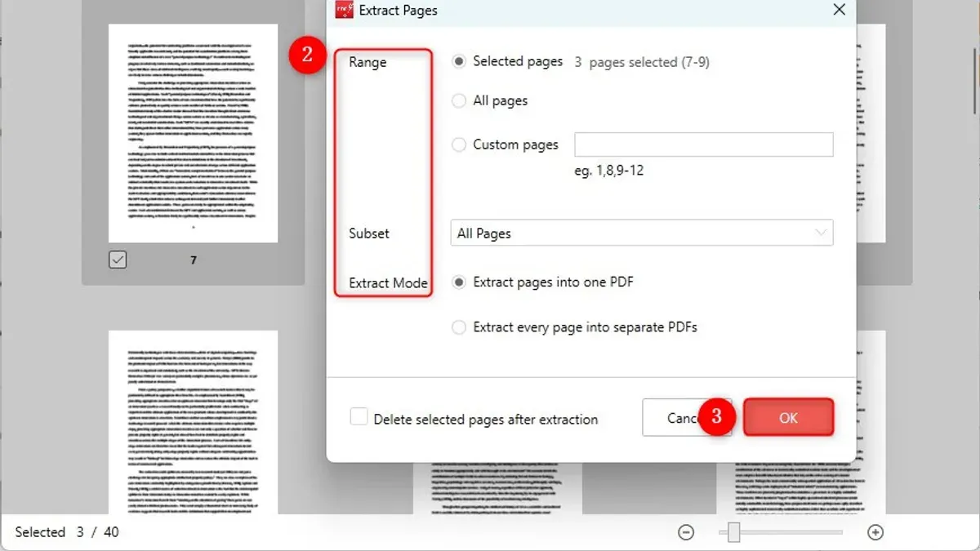980x551 pixels.
Task: Select the 'Custom pages' radio button
Action: 459,145
